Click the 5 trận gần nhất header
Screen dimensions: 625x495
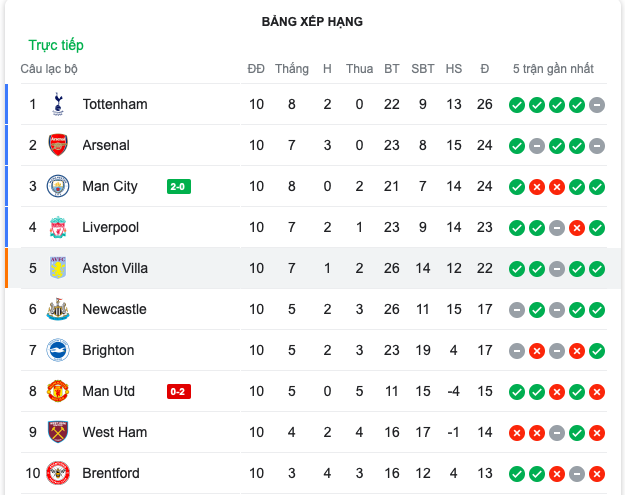(553, 69)
